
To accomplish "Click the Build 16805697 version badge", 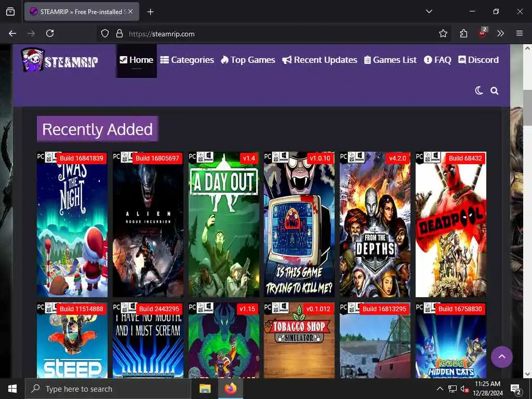I will click(157, 158).
